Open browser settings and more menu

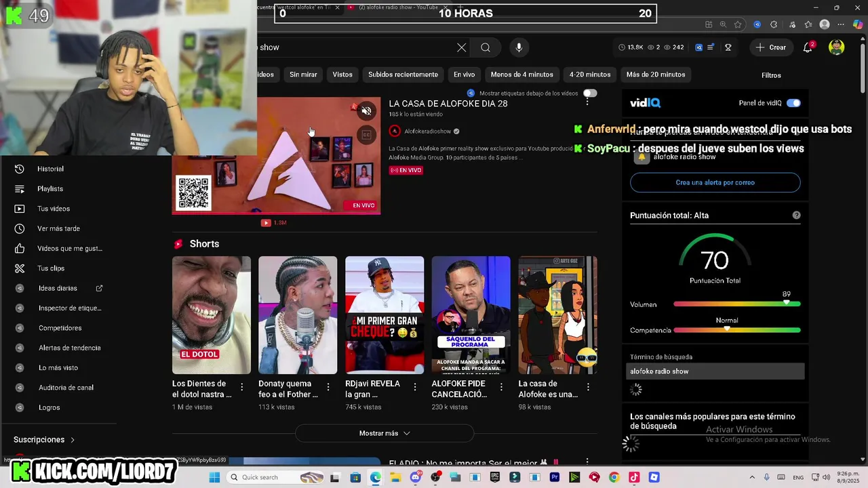[842, 24]
